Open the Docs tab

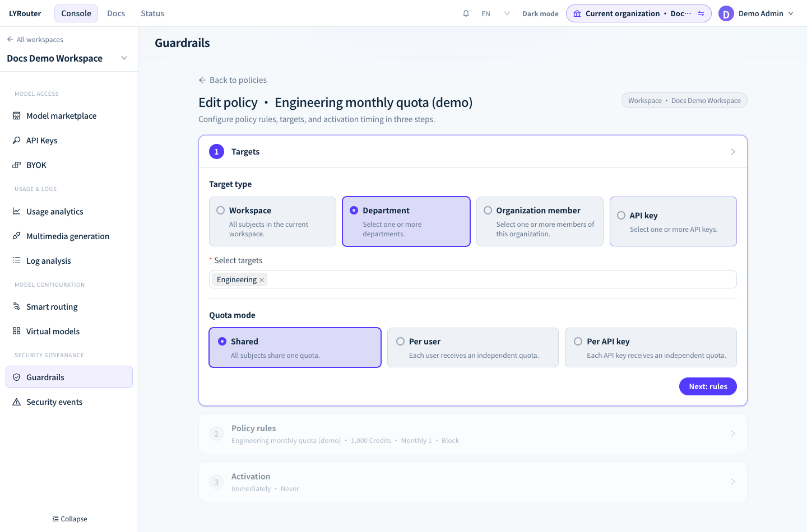116,13
